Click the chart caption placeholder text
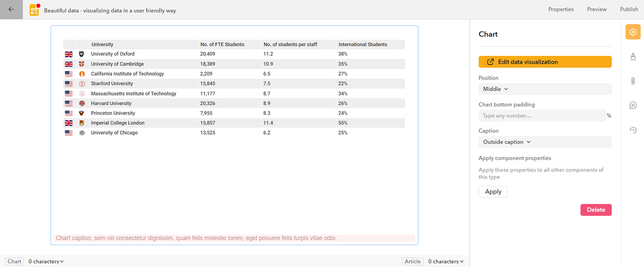The image size is (644, 267). point(196,238)
